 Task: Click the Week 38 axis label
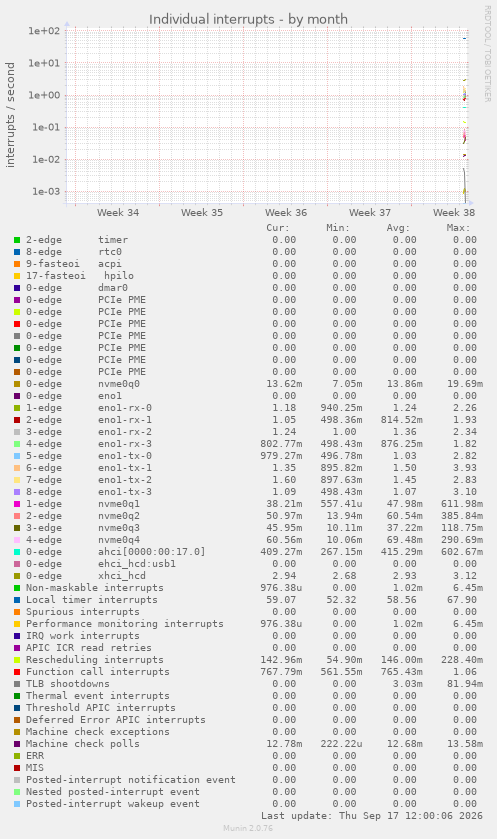pos(454,212)
